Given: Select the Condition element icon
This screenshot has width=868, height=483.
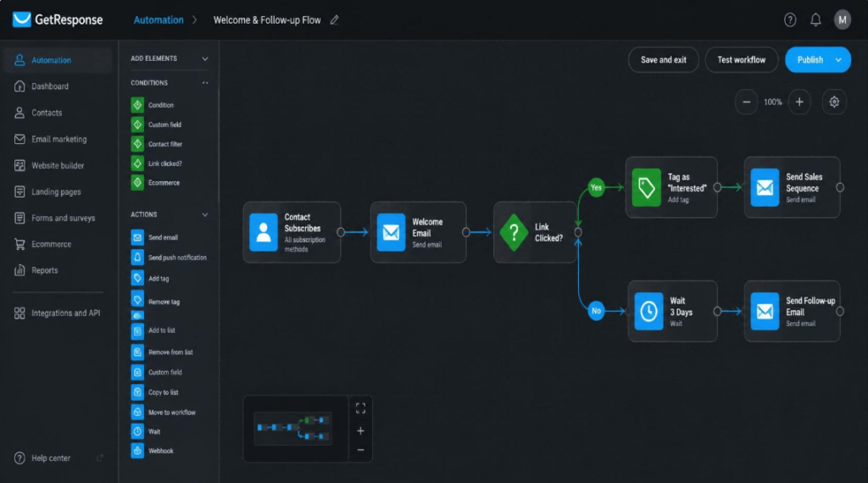Looking at the screenshot, I should tap(137, 104).
